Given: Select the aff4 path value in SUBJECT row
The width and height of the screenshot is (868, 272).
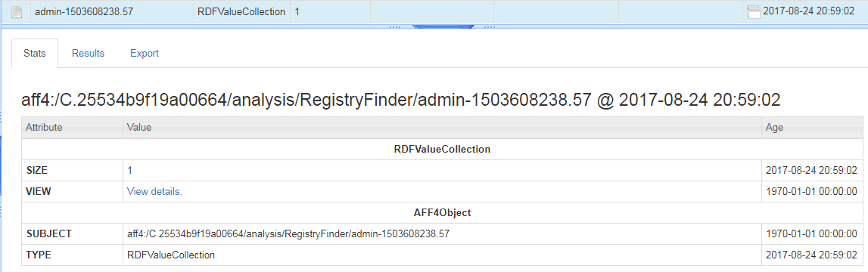Looking at the screenshot, I should [288, 234].
